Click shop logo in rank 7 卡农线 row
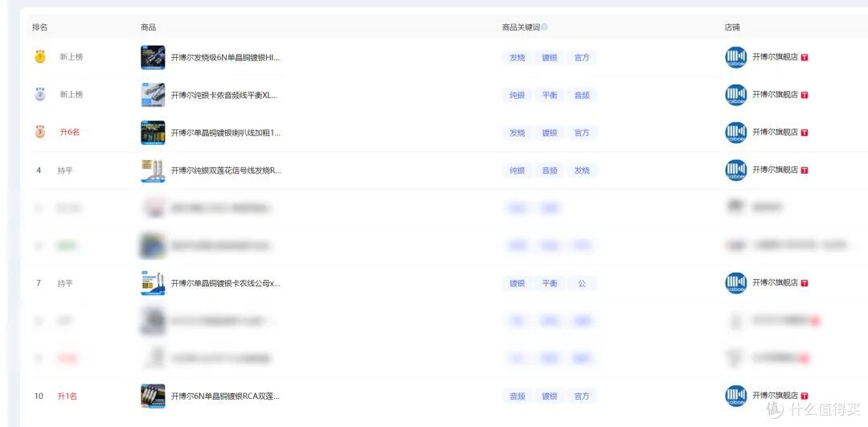This screenshot has height=427, width=868. click(735, 283)
